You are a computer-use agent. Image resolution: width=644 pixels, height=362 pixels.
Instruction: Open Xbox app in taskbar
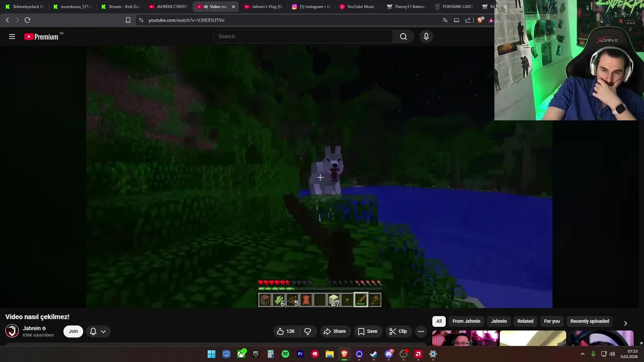tap(242, 354)
